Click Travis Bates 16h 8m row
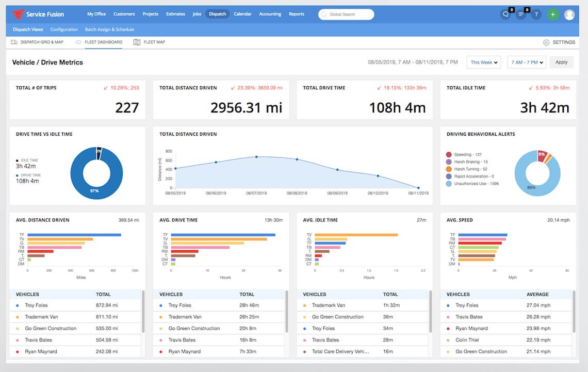Screen dimensions: 588x372 pos(219,340)
